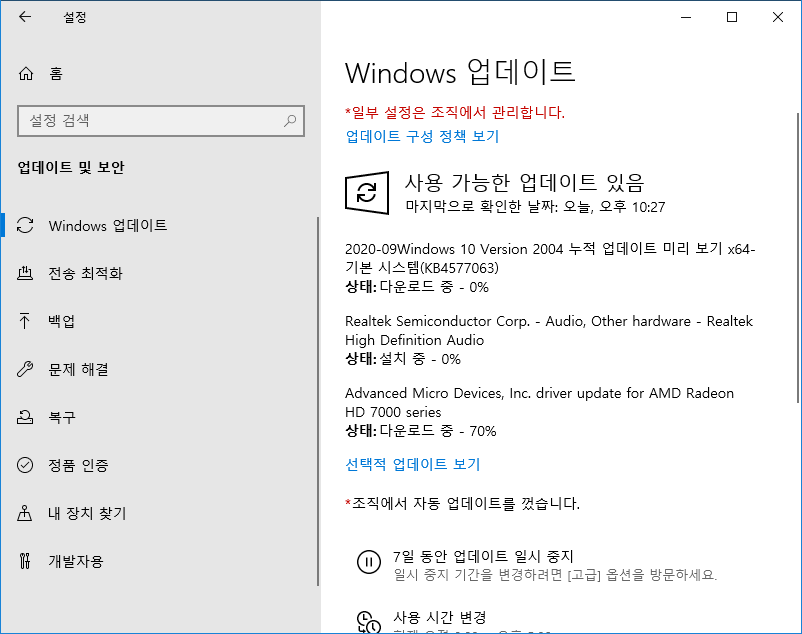Minimize the 설정 window
The image size is (802, 634).
click(686, 17)
